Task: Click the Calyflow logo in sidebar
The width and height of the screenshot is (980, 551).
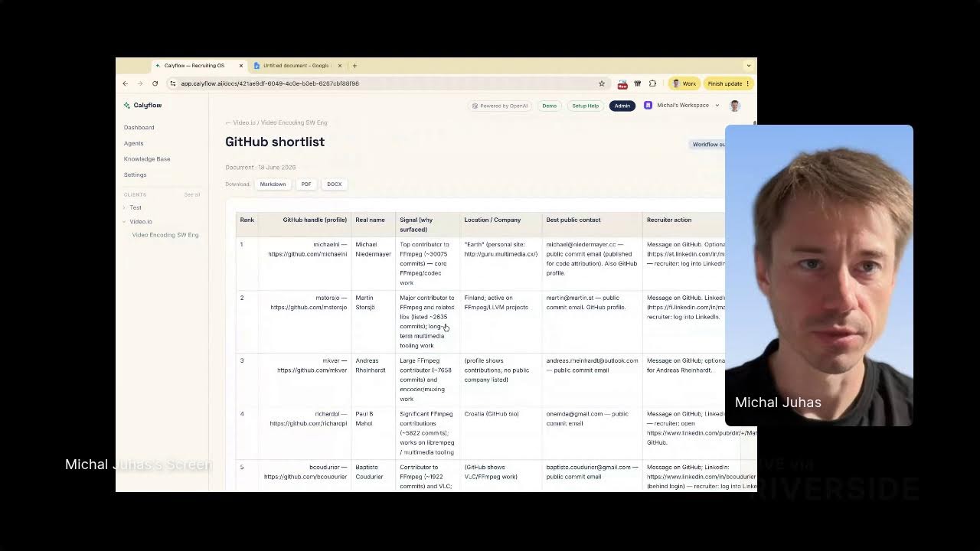Action: (142, 105)
